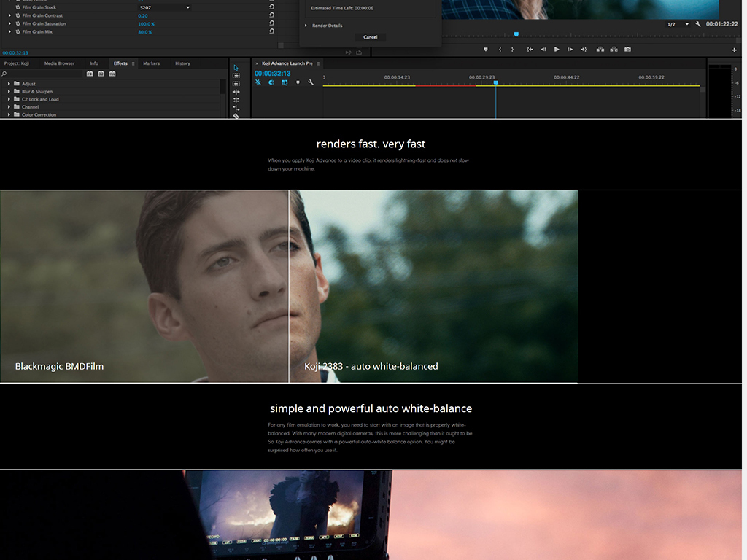This screenshot has height=560, width=747.
Task: Expand the C2 Lock and Load folder
Action: (9, 99)
